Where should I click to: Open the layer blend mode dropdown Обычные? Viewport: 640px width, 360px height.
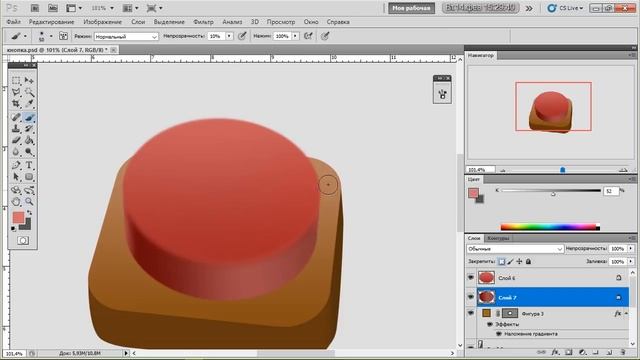click(515, 249)
